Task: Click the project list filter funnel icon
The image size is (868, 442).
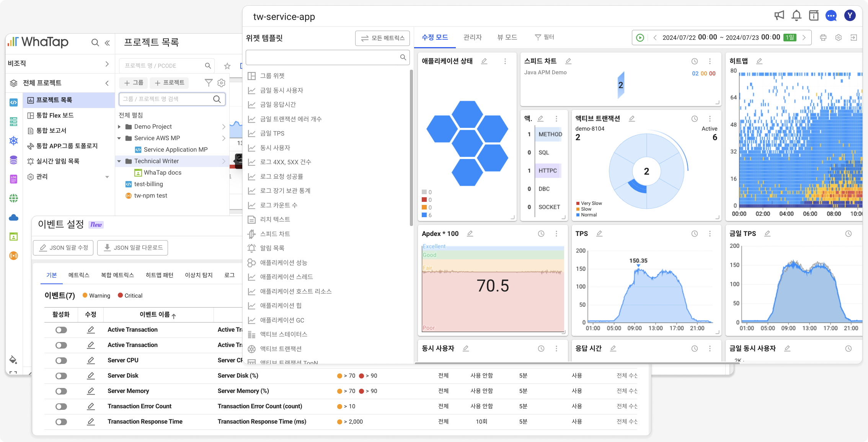Action: tap(209, 83)
